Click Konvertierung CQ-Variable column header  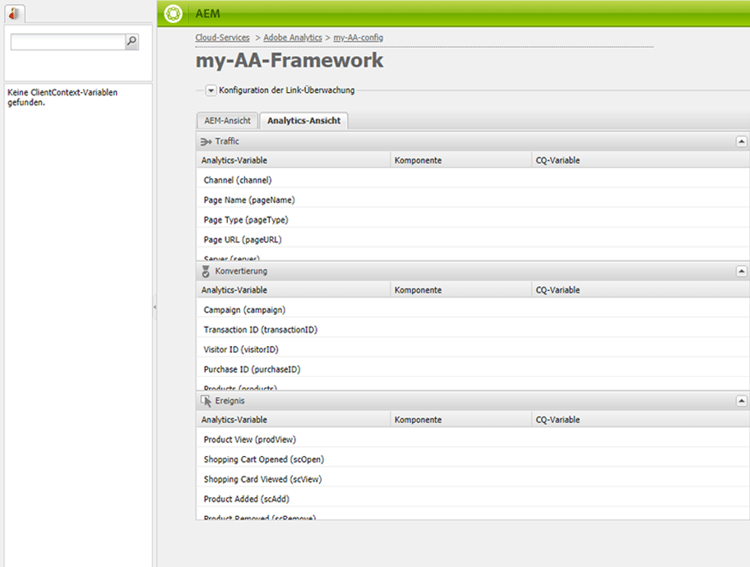point(641,290)
